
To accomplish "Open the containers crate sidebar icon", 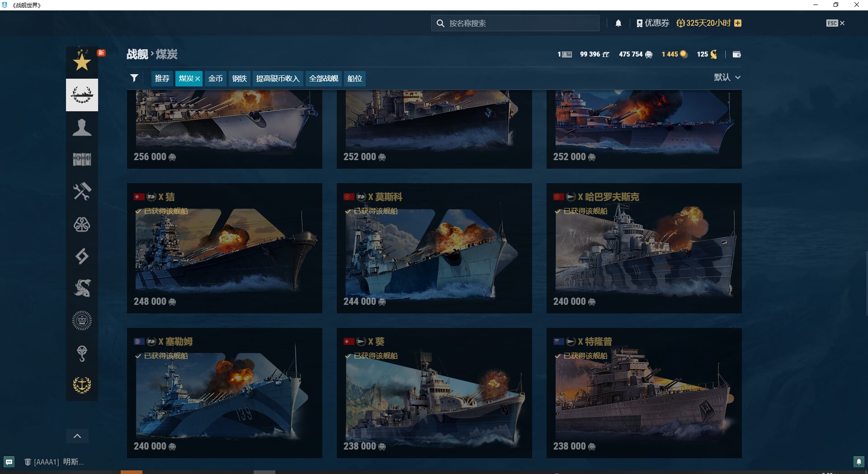I will coord(82,159).
